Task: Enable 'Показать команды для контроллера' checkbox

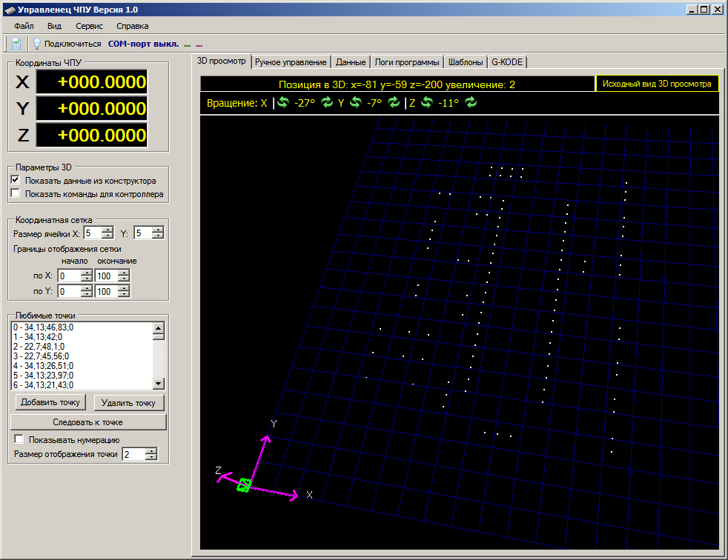Action: click(16, 194)
